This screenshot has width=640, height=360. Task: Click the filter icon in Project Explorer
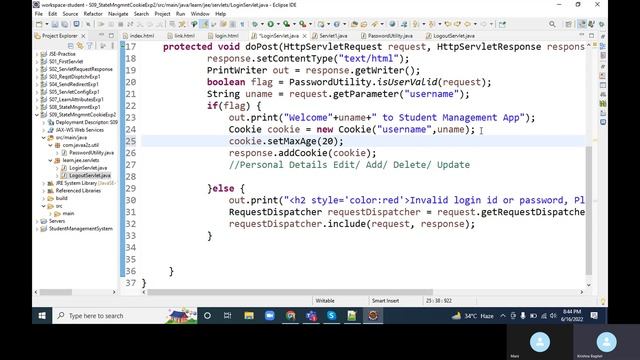(90, 46)
